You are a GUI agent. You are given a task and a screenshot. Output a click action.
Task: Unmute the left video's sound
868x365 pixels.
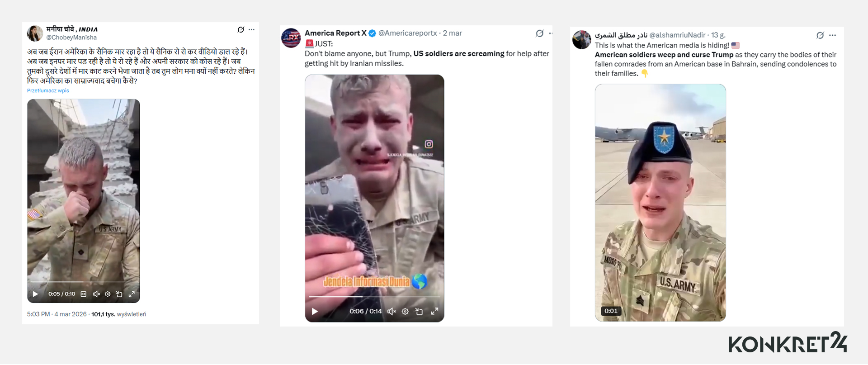pos(96,294)
